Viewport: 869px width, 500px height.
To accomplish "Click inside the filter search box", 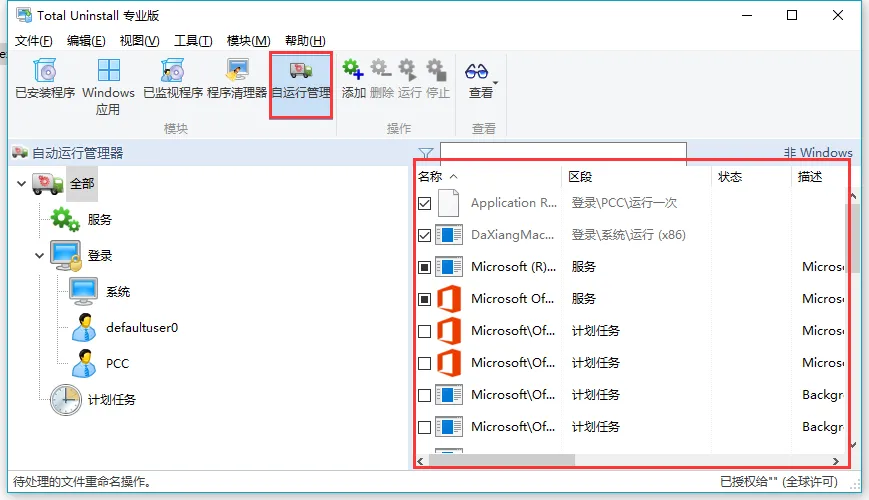I will tap(563, 152).
